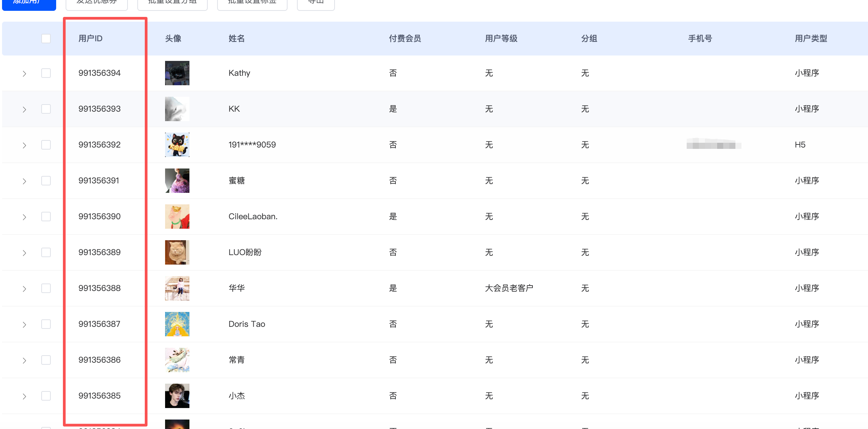Expand the 蜜糖 row
Screen dimensions: 868x429
pyautogui.click(x=24, y=181)
